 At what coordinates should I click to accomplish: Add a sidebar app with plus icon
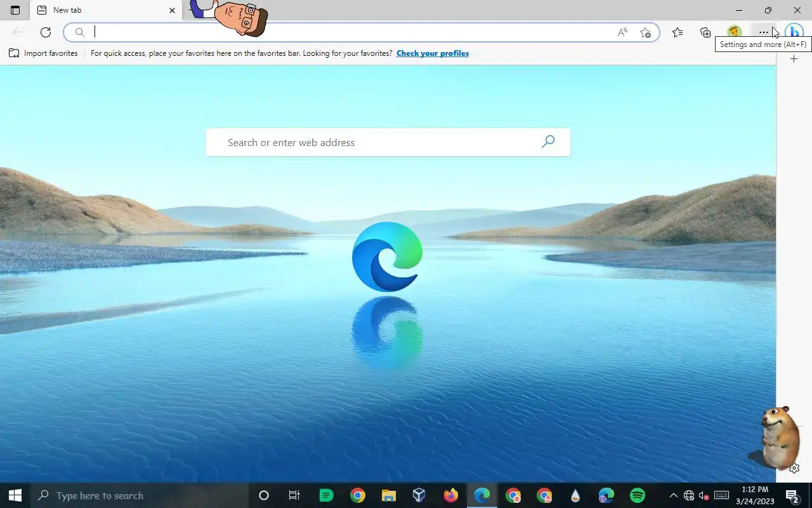click(794, 59)
